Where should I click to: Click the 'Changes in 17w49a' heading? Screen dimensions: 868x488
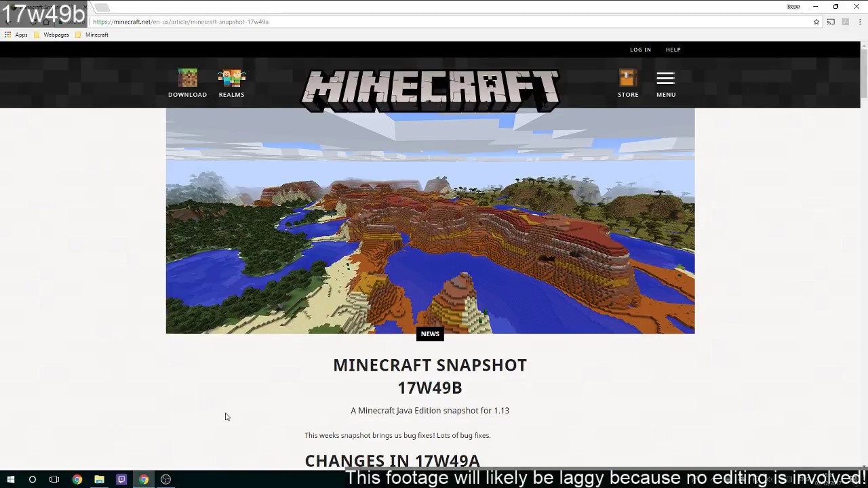392,461
